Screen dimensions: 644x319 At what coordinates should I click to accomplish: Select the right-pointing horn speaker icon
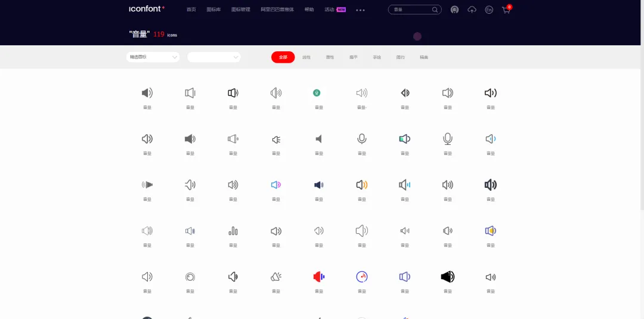click(147, 185)
